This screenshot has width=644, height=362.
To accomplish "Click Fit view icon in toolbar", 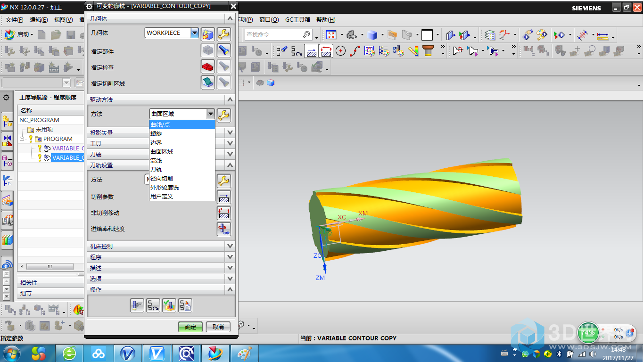I will (x=331, y=35).
